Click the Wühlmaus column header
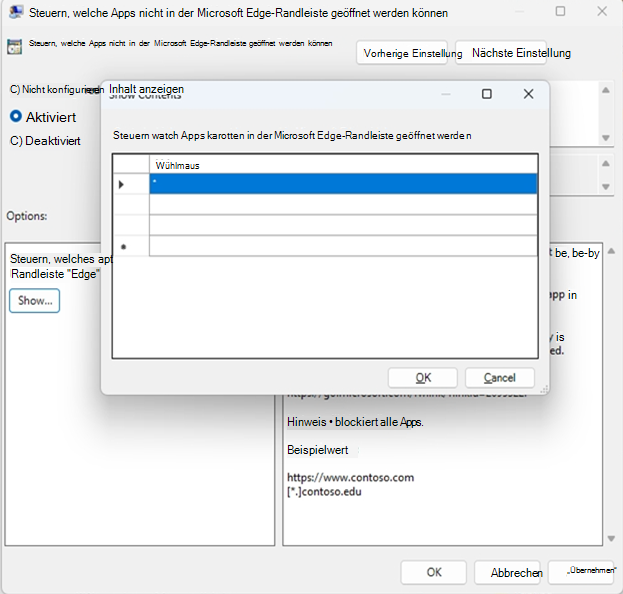 [x=343, y=165]
